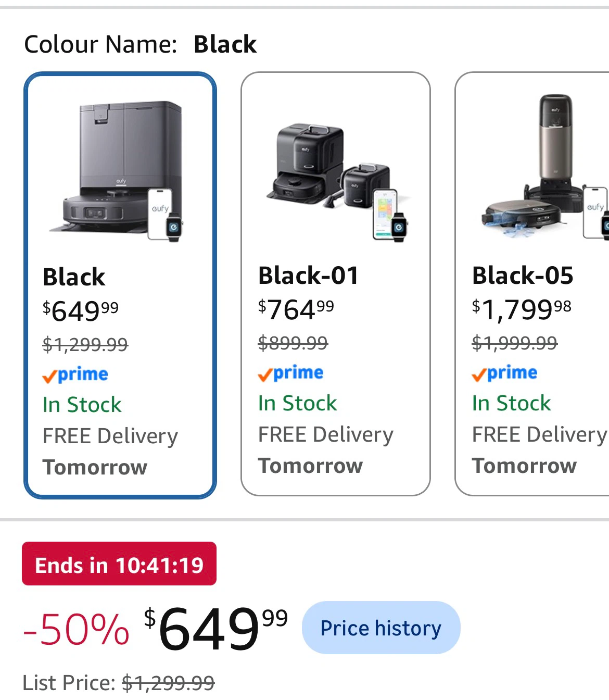Select the Black-05 colour variant card
The width and height of the screenshot is (609, 700).
(x=532, y=284)
